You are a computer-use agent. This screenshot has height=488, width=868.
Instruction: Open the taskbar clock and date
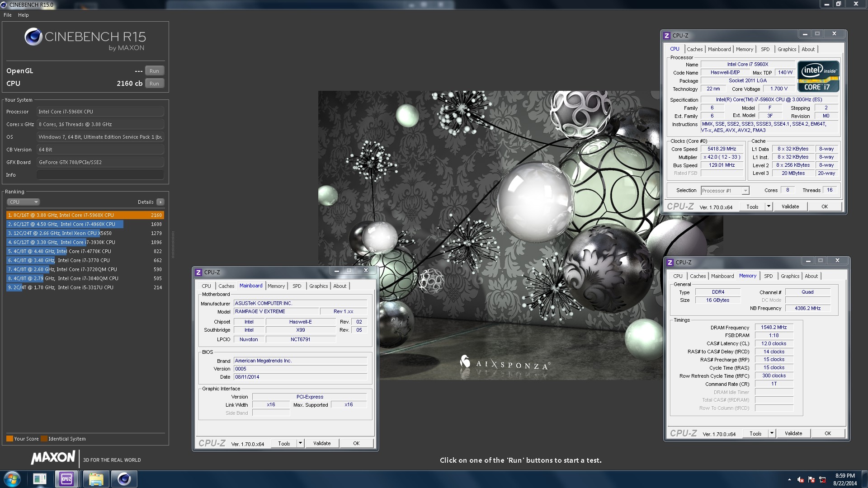click(845, 479)
